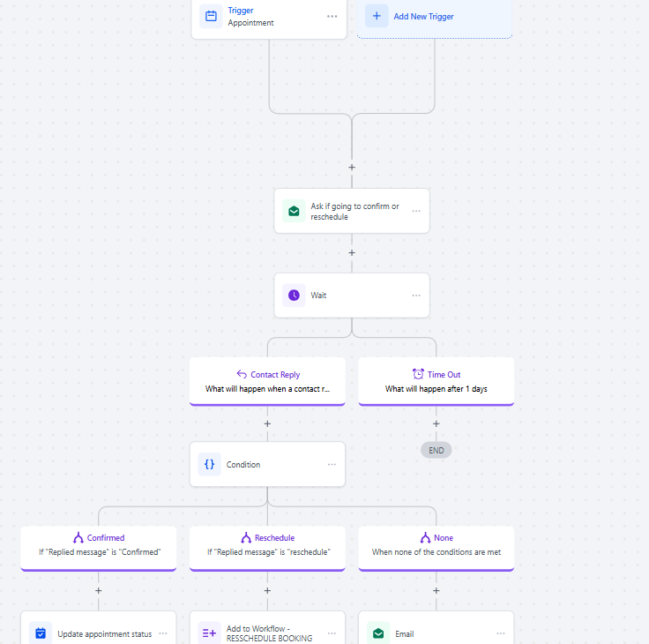Click the green Email action icon
The width and height of the screenshot is (649, 644).
378,633
